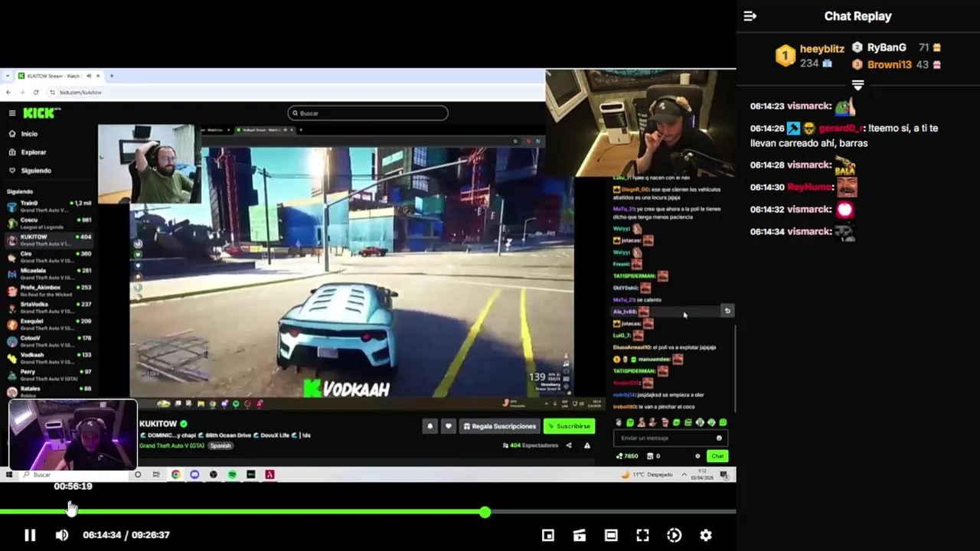Click the BALA gun emote at 06:14:28
The width and height of the screenshot is (980, 551).
[845, 165]
